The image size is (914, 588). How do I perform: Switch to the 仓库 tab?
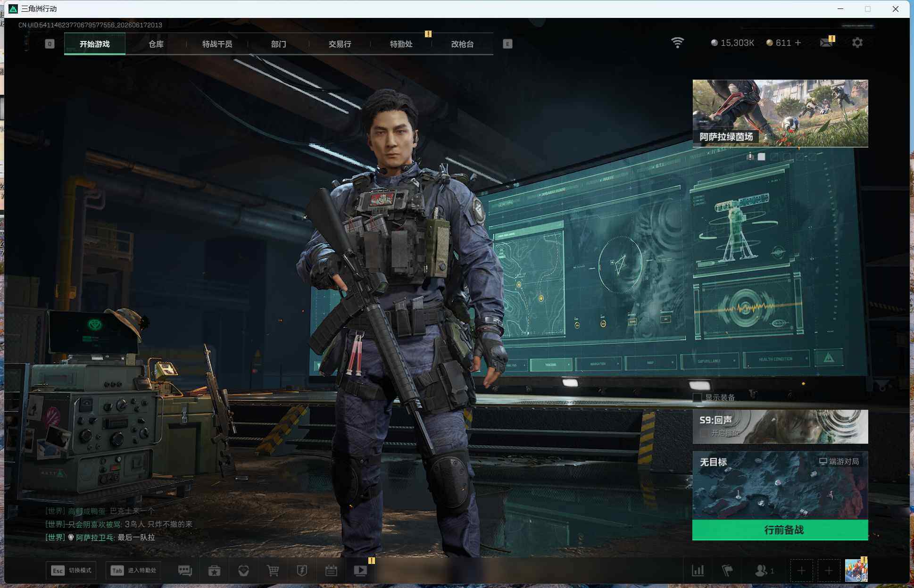tap(156, 44)
